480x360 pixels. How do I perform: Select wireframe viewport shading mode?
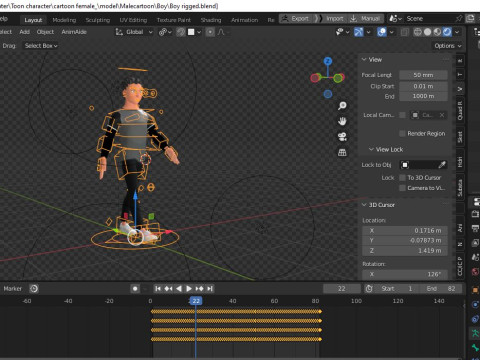417,32
